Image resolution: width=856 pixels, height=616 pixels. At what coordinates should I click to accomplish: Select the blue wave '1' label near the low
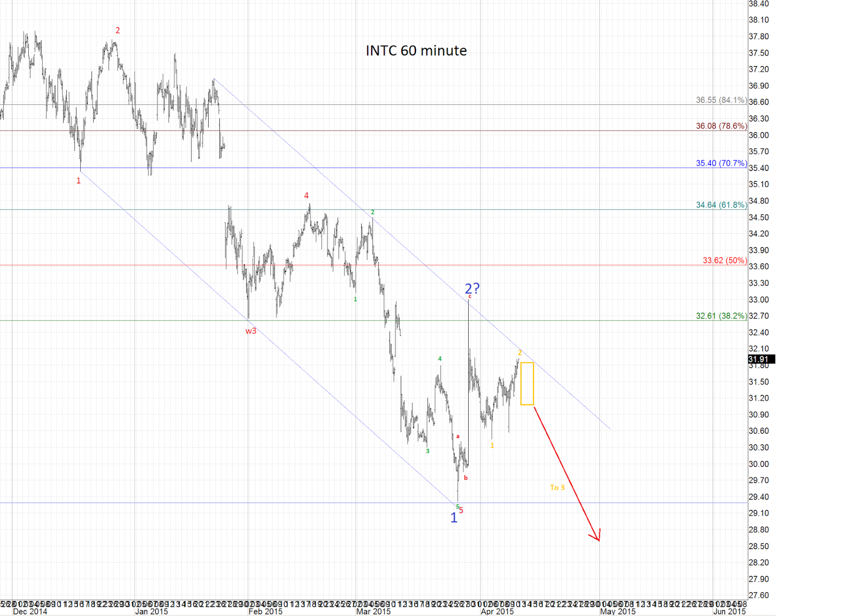454,518
